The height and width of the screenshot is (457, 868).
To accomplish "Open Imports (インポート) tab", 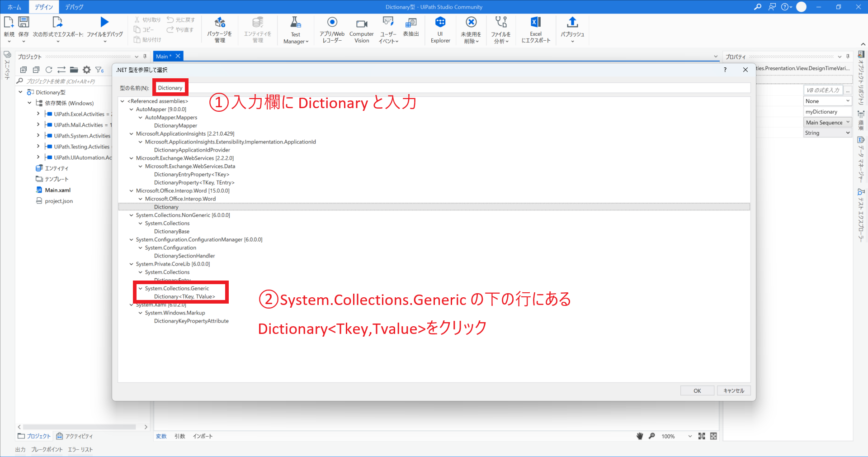I will pos(203,436).
